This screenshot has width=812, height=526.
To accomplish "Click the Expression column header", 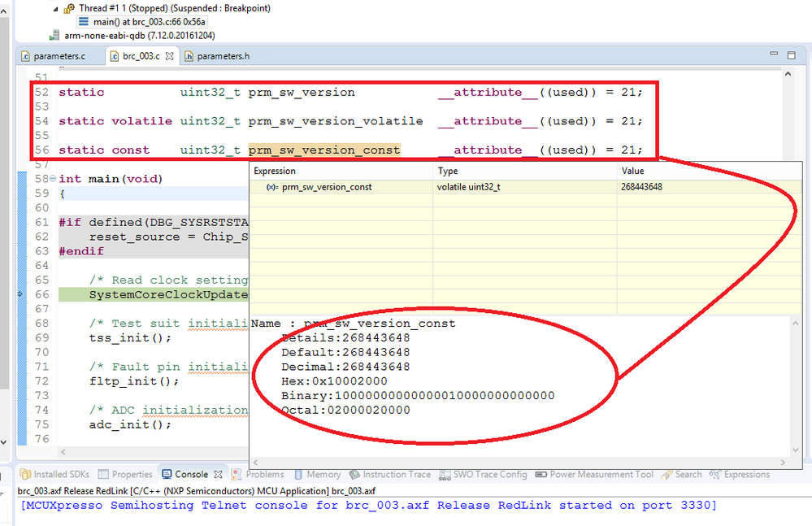I will point(341,171).
